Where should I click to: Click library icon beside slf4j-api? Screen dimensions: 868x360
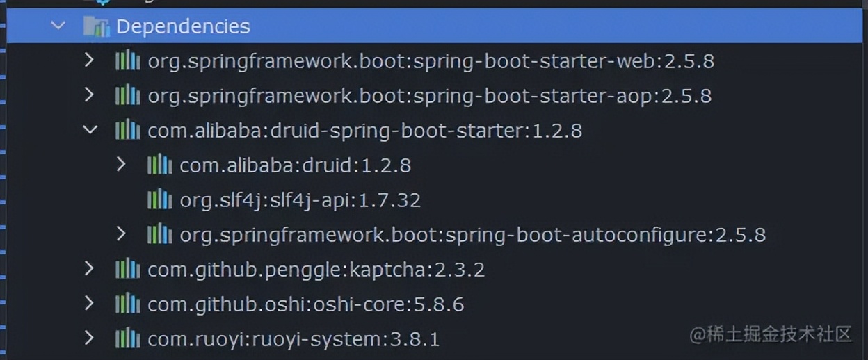point(159,200)
